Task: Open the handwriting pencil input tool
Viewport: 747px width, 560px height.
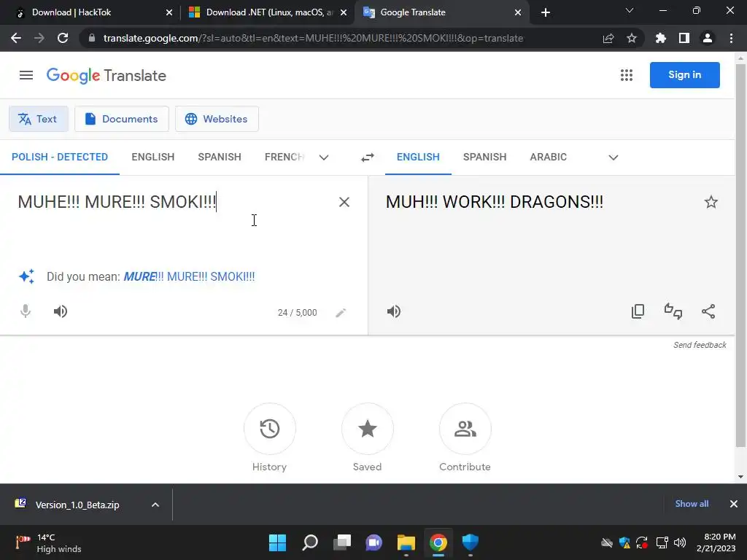Action: pos(340,313)
